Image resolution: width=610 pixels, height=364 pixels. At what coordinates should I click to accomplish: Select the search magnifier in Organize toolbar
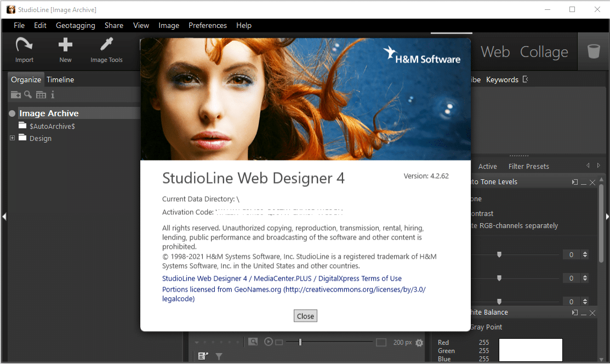click(x=28, y=94)
